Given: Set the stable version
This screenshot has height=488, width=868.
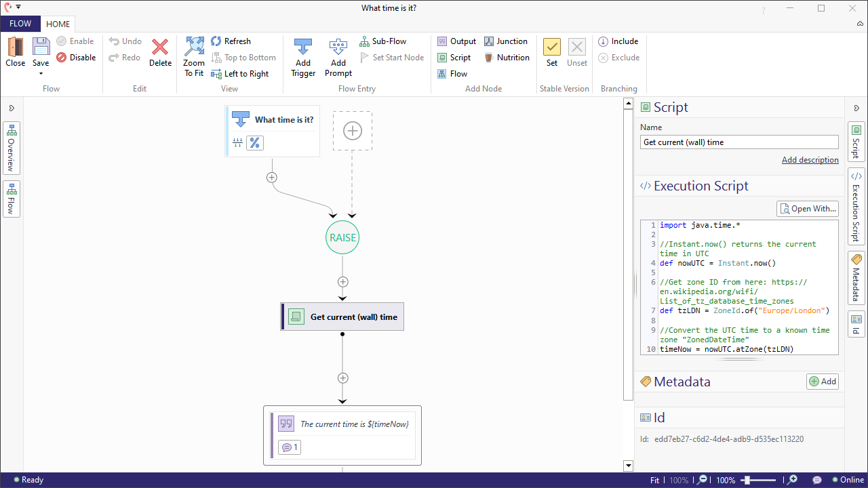Looking at the screenshot, I should click(552, 52).
